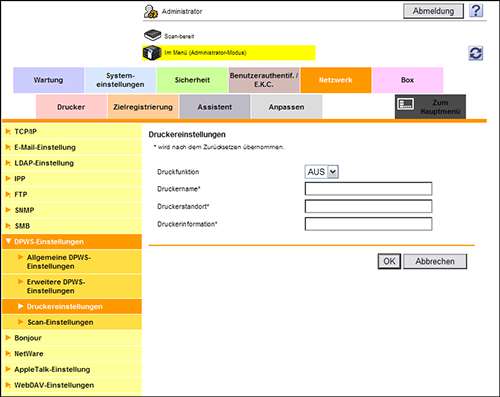Expand the E-Mail-Einstellung arrow
The height and width of the screenshot is (397, 500).
8,147
